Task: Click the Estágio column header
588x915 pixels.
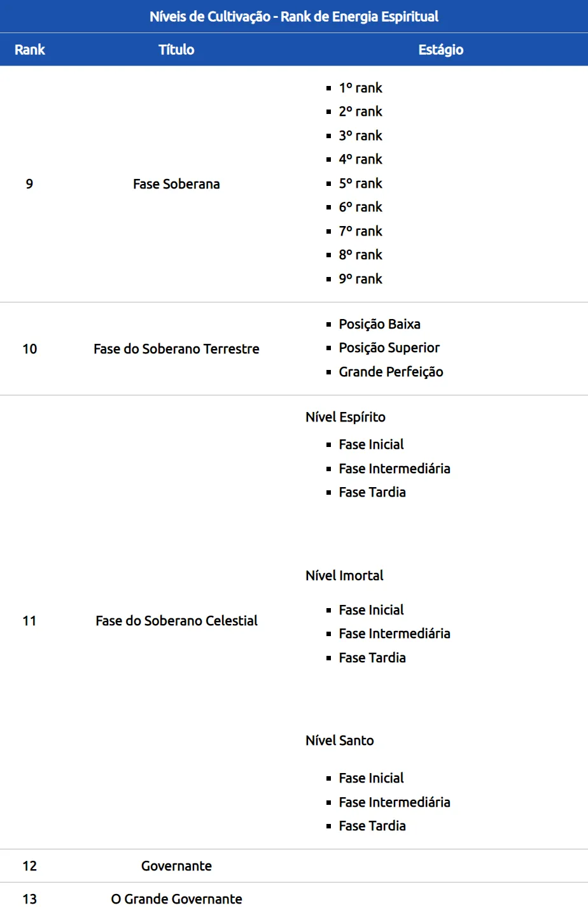Action: pyautogui.click(x=440, y=50)
